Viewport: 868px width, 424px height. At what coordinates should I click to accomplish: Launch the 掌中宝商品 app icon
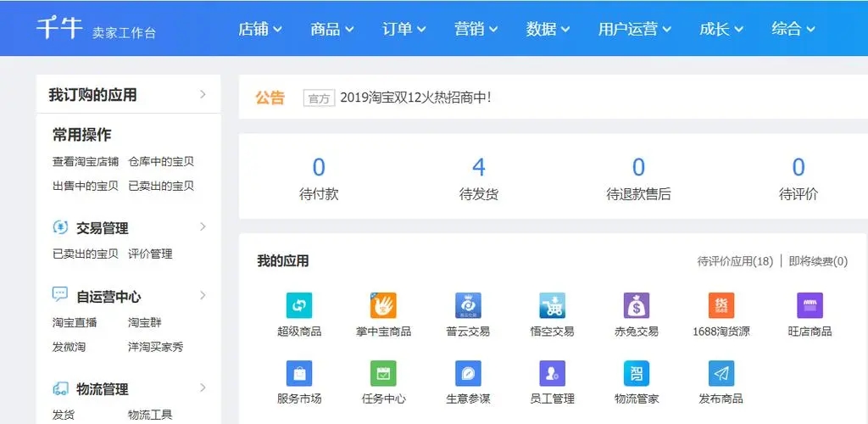pos(383,305)
